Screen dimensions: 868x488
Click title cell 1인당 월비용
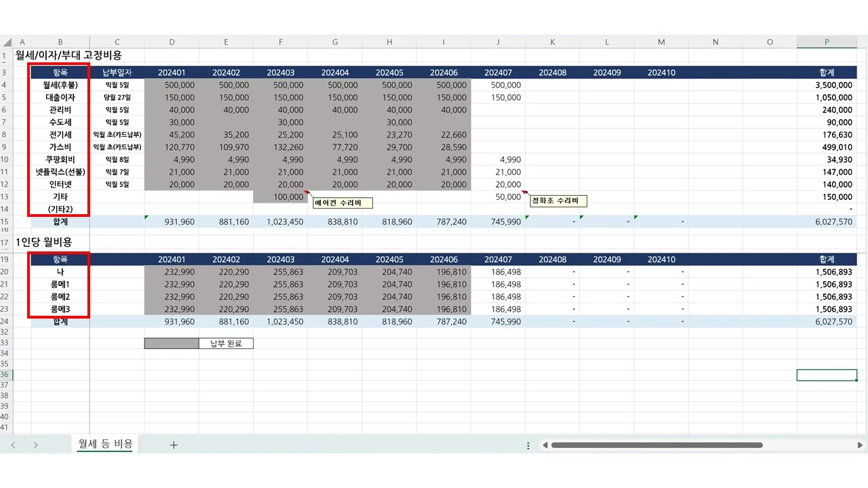pos(43,242)
